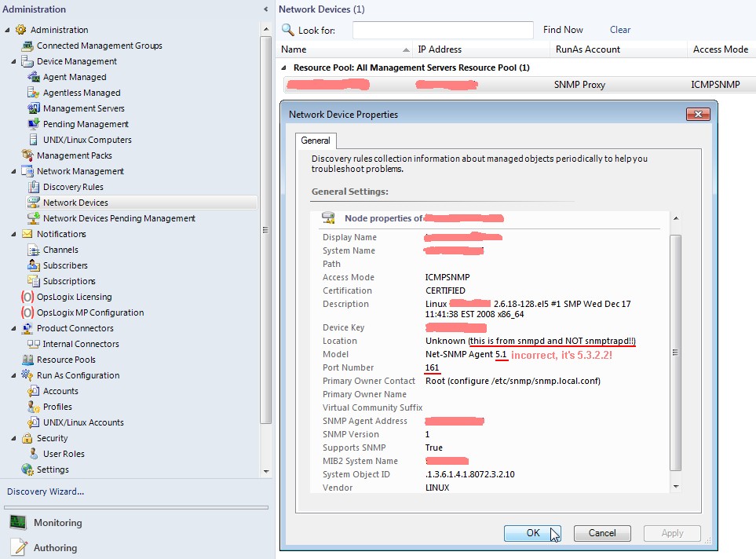Image resolution: width=756 pixels, height=559 pixels.
Task: Collapse the Network Management tree node
Action: 13,171
